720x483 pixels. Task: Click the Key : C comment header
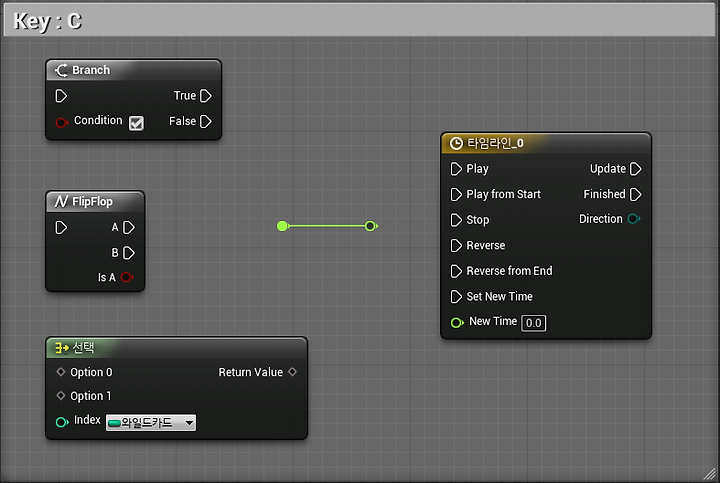[360, 21]
